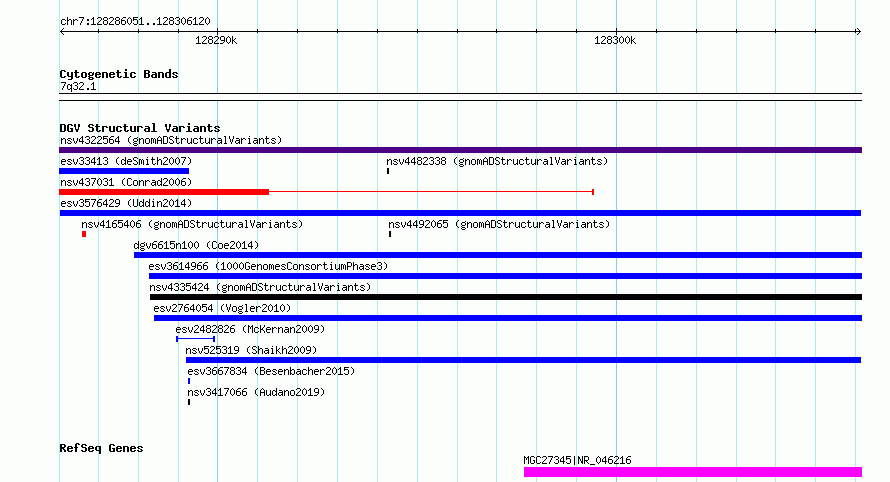This screenshot has height=482, width=890.
Task: Click the RefSeq Genes track title
Action: coord(101,449)
